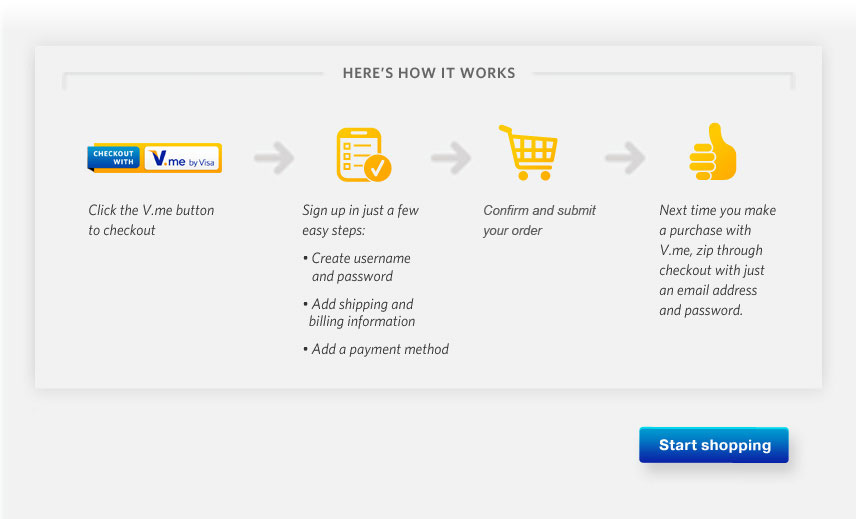Click the 'Here's How It Works' heading
The width and height of the screenshot is (856, 519).
coord(429,73)
